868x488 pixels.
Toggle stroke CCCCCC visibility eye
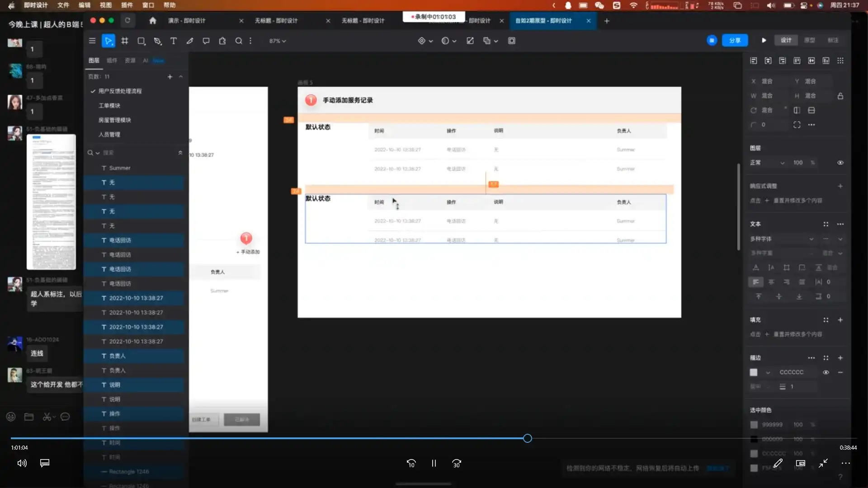(x=826, y=372)
